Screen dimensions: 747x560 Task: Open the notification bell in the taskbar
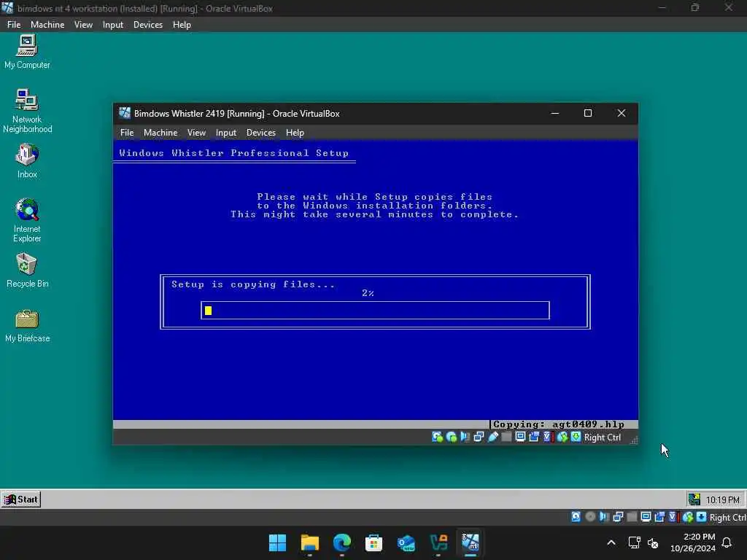point(727,542)
